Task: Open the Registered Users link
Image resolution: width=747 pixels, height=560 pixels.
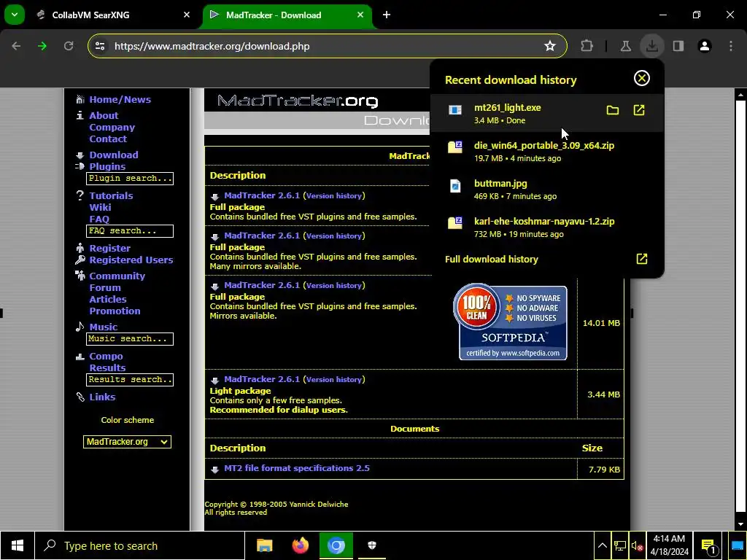Action: [131, 260]
